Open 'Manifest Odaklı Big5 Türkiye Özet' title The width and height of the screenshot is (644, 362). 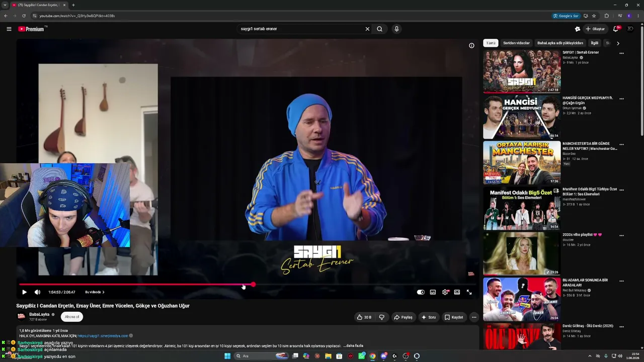pos(590,192)
